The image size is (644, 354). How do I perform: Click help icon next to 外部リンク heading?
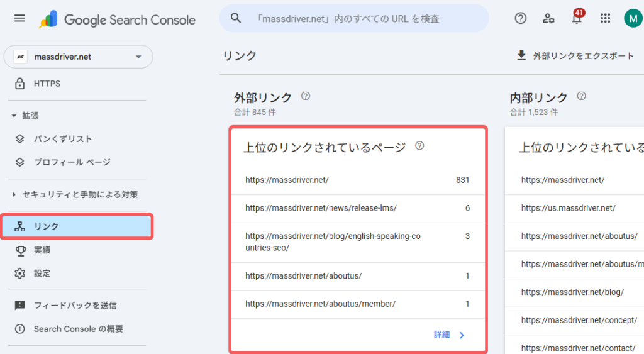[x=306, y=96]
